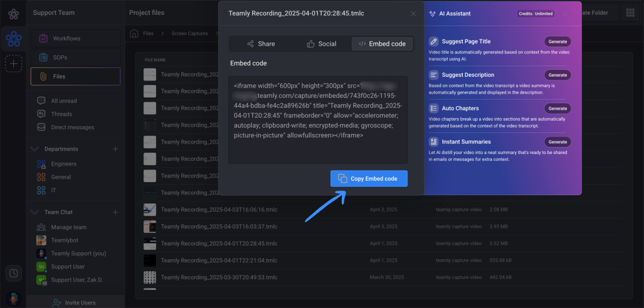
Task: Go to home folder icon in breadcrumb
Action: [x=134, y=33]
